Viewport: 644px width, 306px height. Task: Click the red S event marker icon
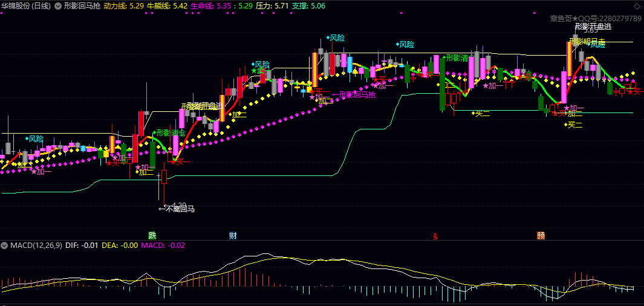tap(435, 236)
